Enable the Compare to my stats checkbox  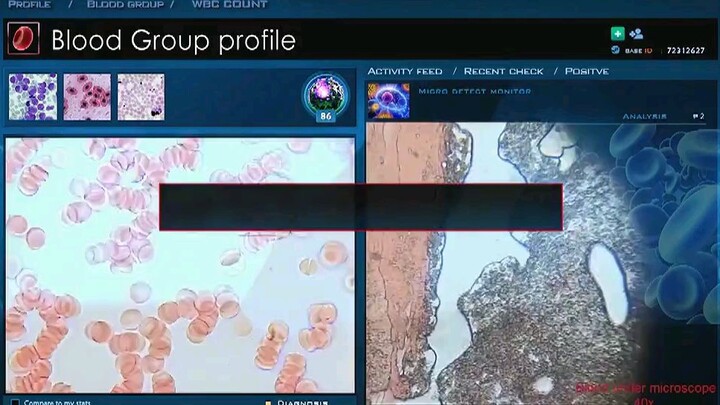pos(15,402)
